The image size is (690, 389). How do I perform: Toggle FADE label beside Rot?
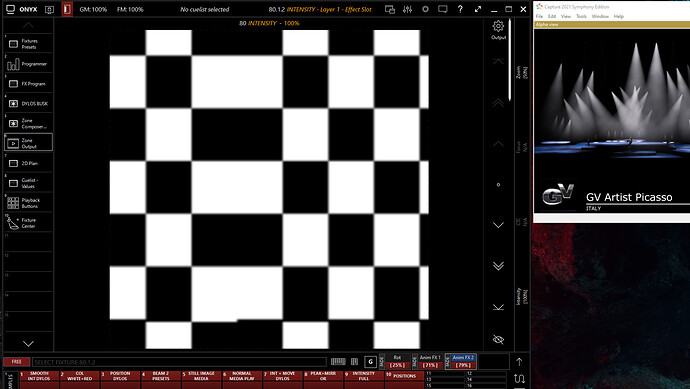tap(382, 362)
